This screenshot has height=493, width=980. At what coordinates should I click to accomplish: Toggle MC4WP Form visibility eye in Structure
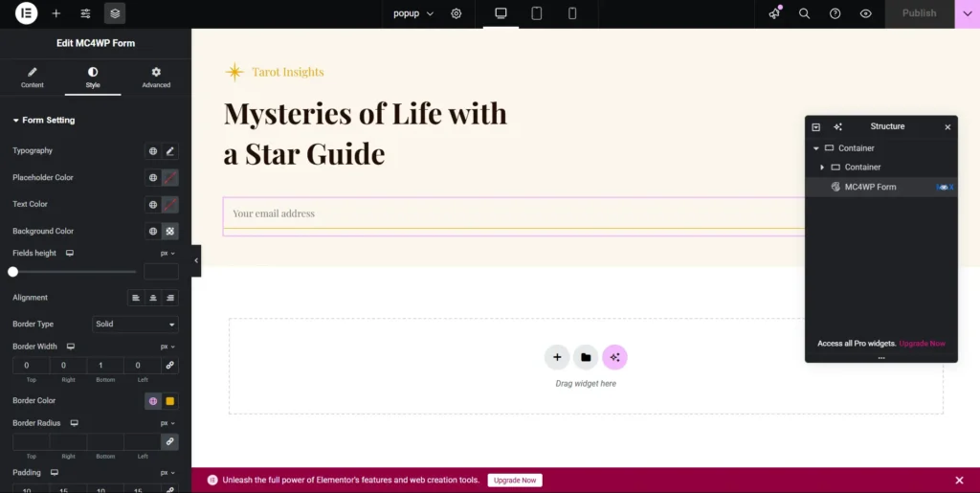click(x=944, y=187)
